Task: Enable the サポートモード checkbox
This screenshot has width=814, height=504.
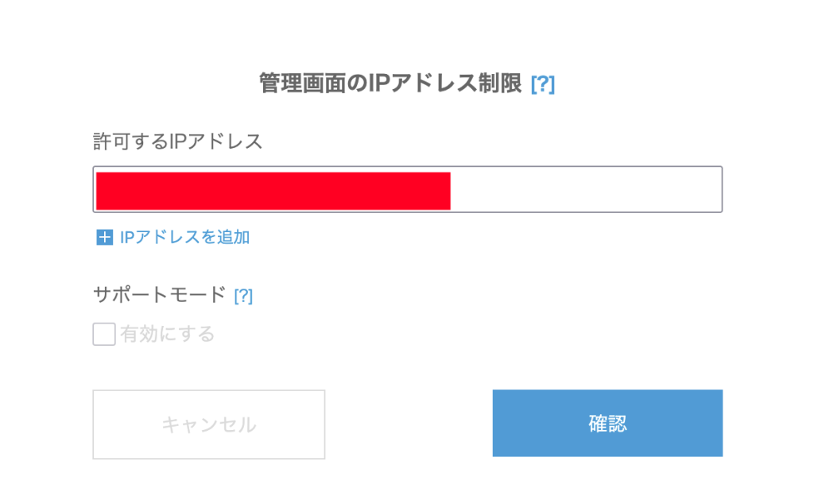Action: coord(104,334)
